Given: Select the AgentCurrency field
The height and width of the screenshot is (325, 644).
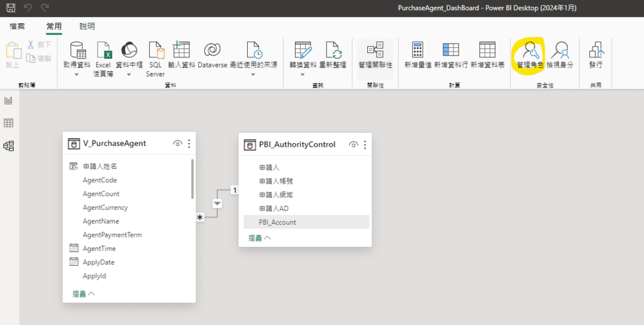Looking at the screenshot, I should tap(105, 207).
